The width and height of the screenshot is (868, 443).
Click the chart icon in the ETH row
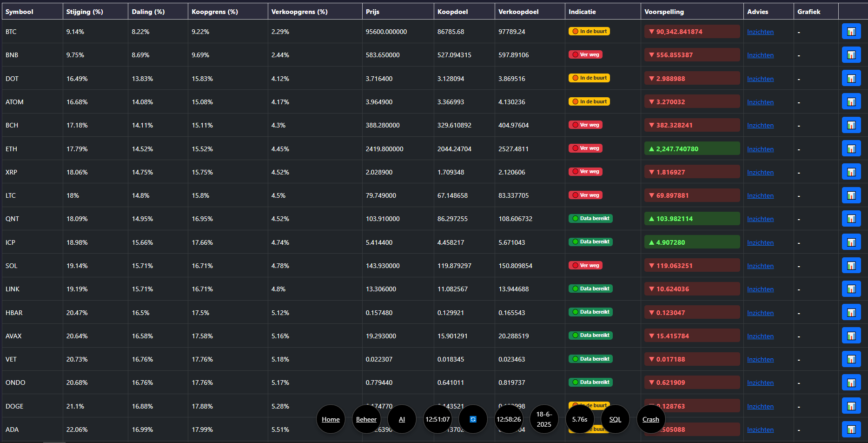coord(851,149)
